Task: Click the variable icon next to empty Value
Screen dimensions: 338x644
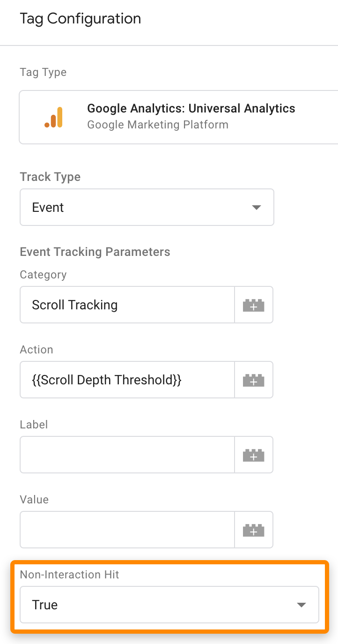Action: [x=253, y=530]
